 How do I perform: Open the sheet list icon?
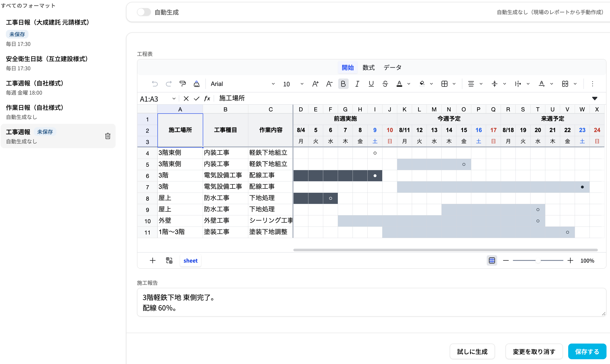click(169, 260)
